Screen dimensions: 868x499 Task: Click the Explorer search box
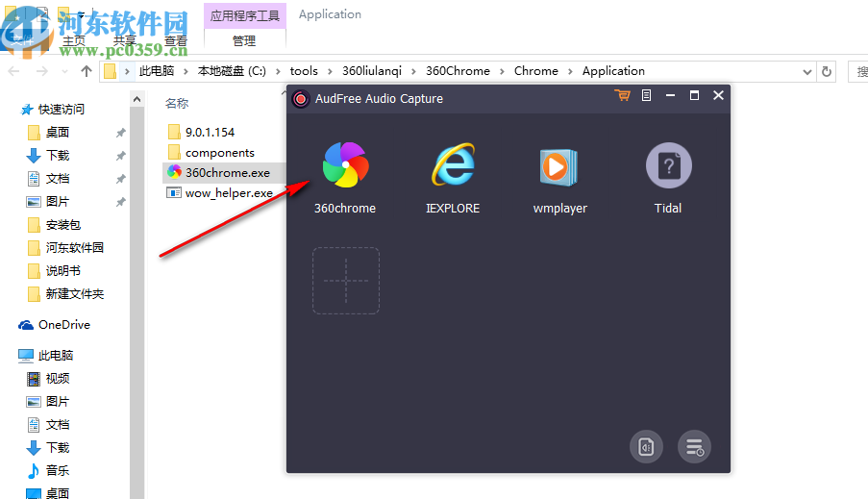click(x=858, y=71)
